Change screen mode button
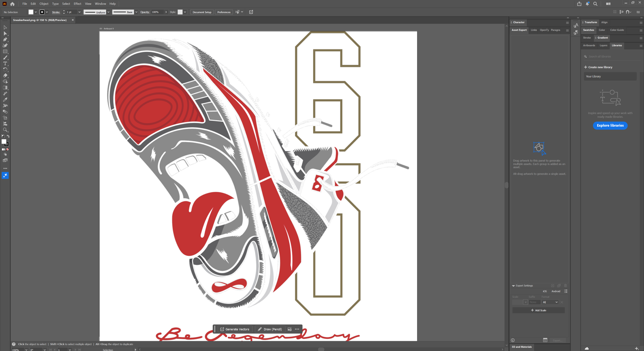644x351 pixels. pyautogui.click(x=5, y=160)
